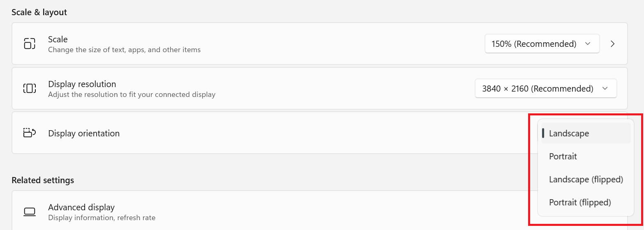Select the Landscape orientation option
Image resolution: width=644 pixels, height=230 pixels.
tap(569, 133)
